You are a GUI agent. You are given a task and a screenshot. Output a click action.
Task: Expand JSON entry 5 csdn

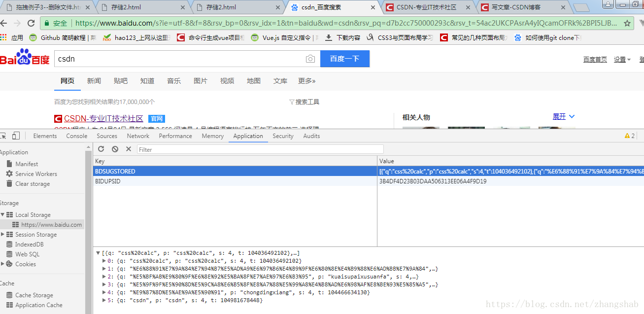(x=104, y=300)
